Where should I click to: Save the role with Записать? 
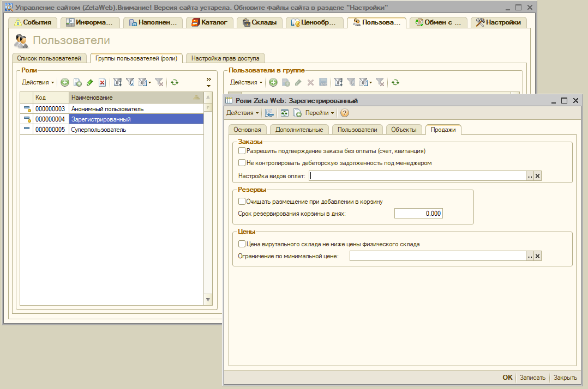click(x=532, y=378)
